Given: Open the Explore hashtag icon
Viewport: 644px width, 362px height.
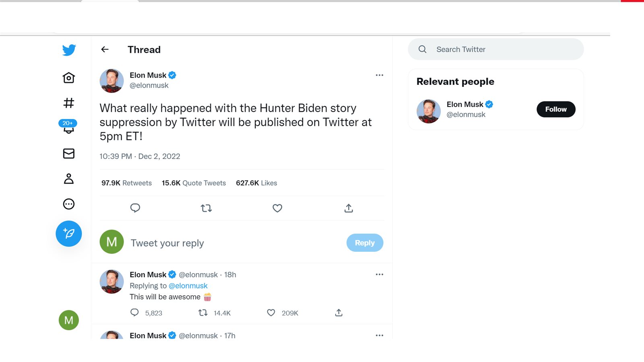Looking at the screenshot, I should [x=69, y=103].
